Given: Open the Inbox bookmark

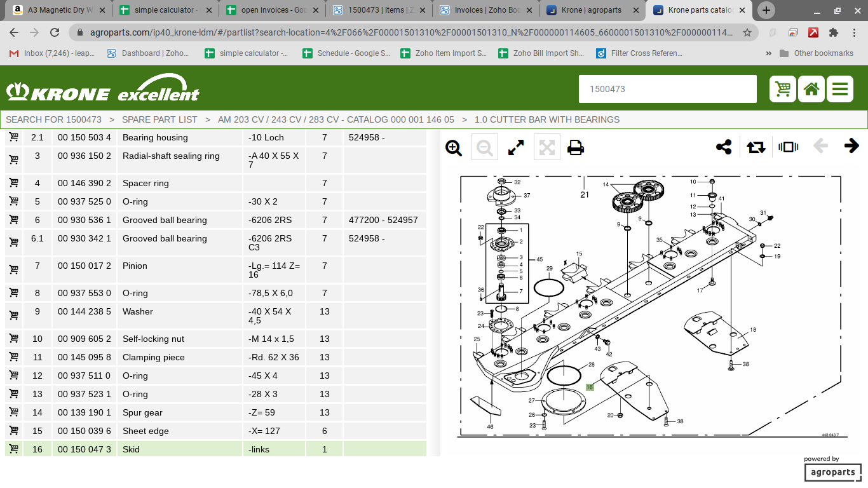Looking at the screenshot, I should coord(51,53).
